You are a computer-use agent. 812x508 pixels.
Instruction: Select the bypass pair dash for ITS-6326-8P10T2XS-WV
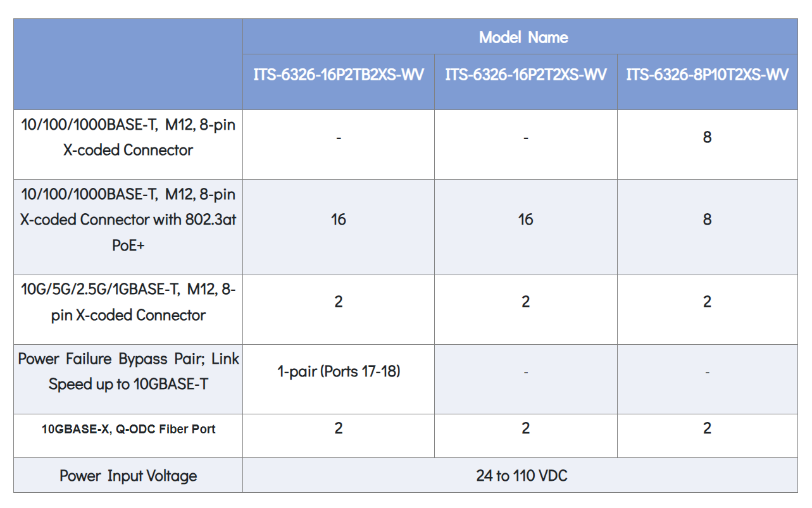pyautogui.click(x=707, y=373)
